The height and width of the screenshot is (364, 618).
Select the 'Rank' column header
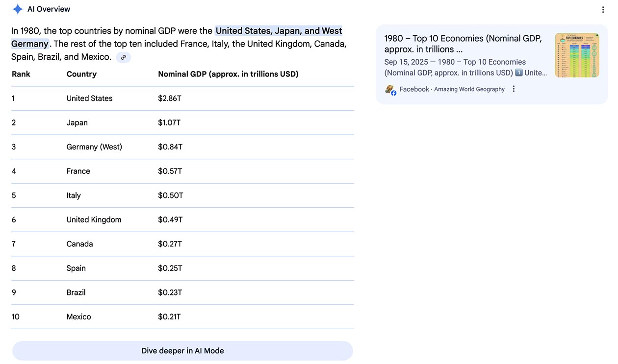tap(21, 74)
